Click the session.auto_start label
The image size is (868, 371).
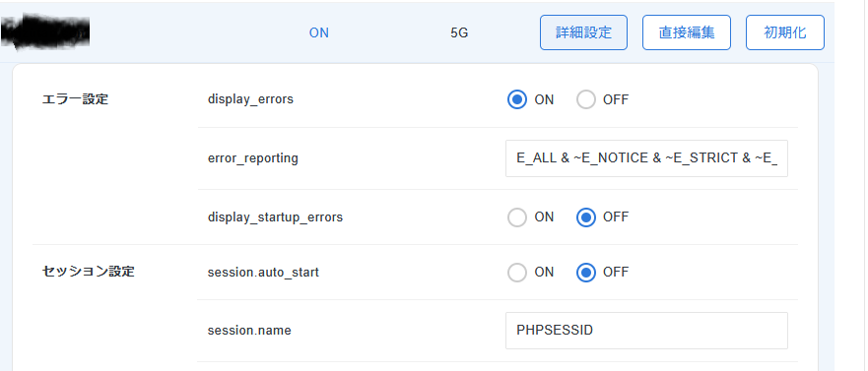(x=263, y=273)
